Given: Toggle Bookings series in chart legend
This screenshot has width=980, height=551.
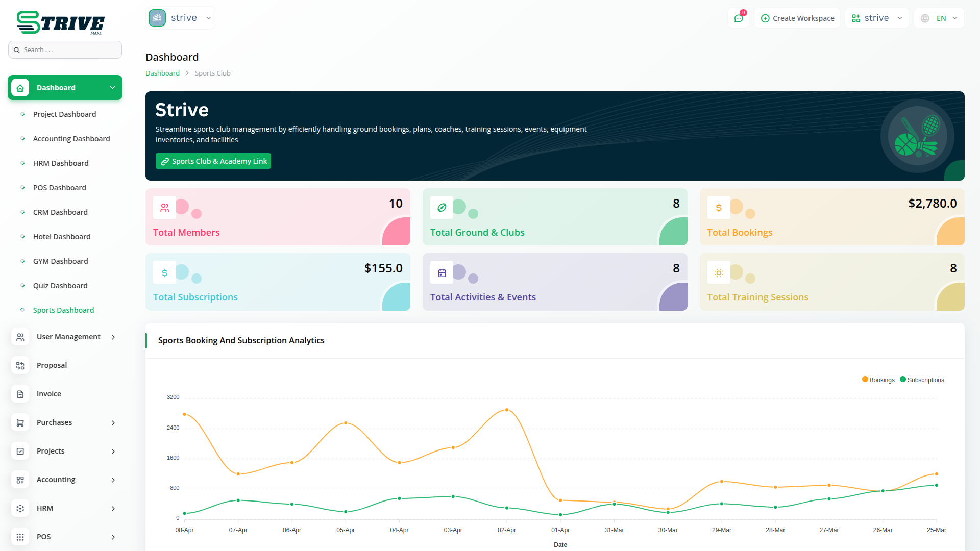Looking at the screenshot, I should 878,380.
